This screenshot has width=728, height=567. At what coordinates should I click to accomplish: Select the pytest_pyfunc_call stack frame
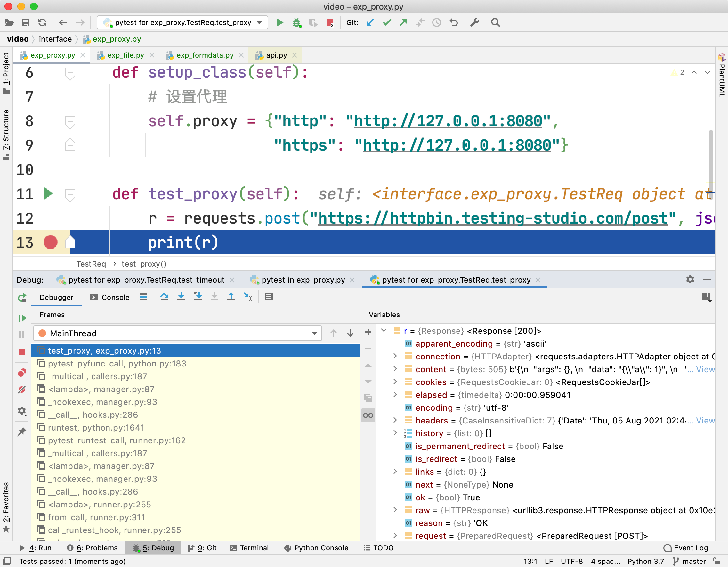(x=117, y=364)
